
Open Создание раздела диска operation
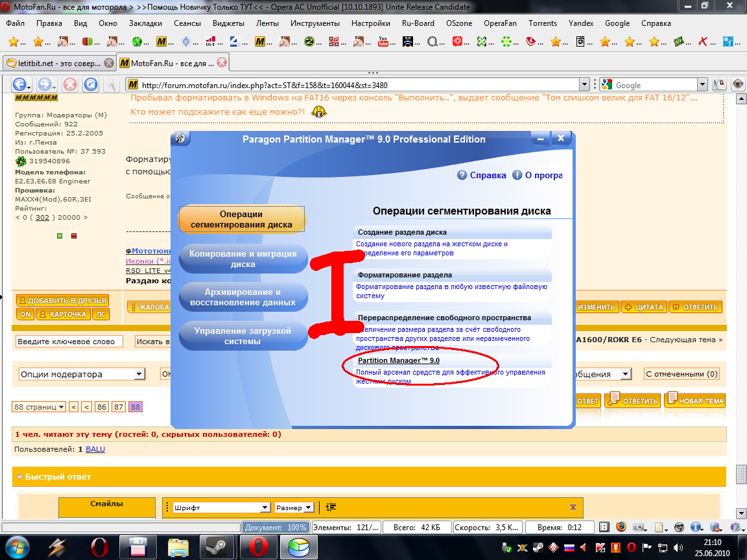point(402,233)
